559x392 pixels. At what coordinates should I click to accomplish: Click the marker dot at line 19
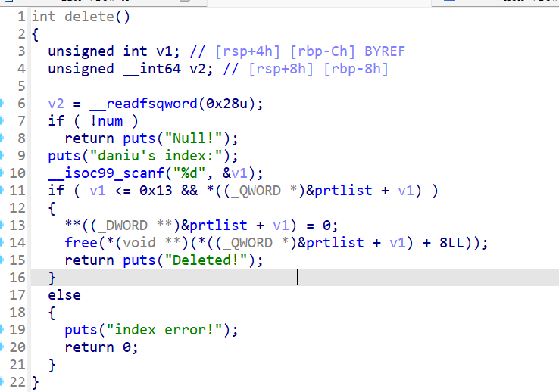(x=2, y=330)
